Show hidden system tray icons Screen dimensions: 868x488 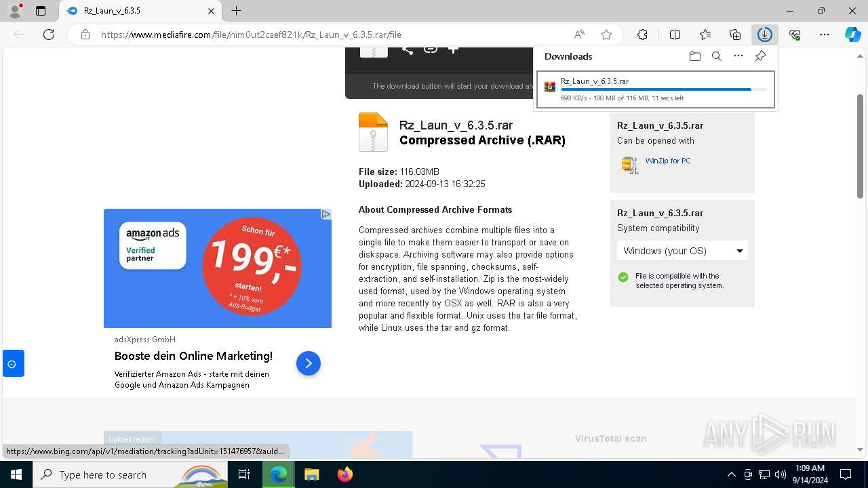(731, 474)
